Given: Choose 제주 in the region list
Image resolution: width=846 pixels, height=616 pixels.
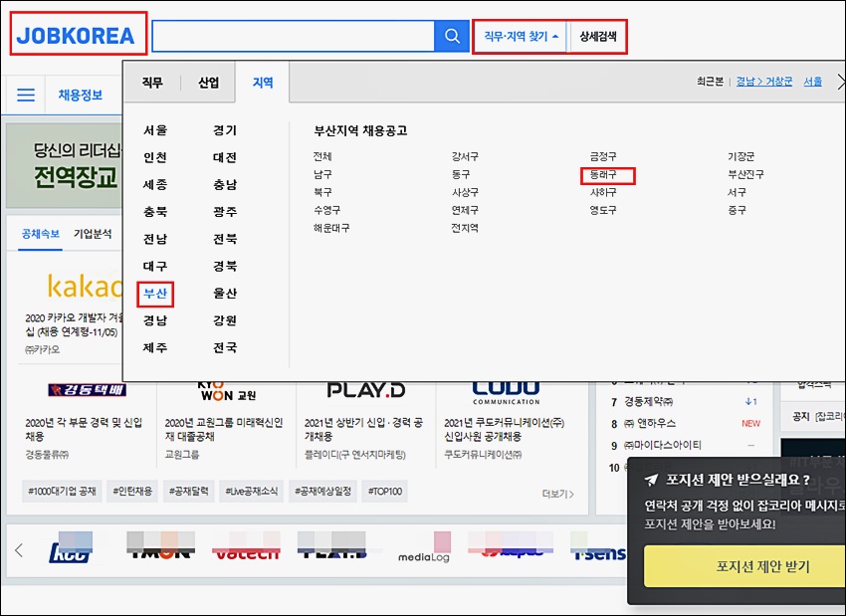Looking at the screenshot, I should click(155, 348).
